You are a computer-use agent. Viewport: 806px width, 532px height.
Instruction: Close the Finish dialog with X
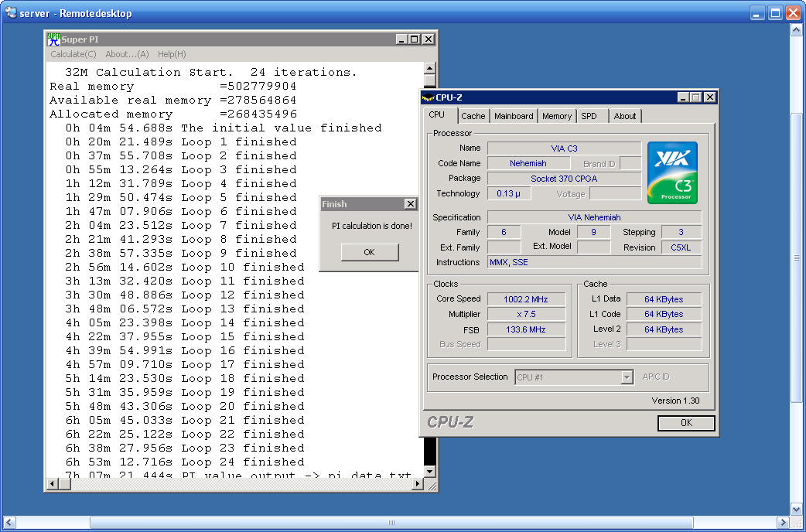[x=410, y=204]
